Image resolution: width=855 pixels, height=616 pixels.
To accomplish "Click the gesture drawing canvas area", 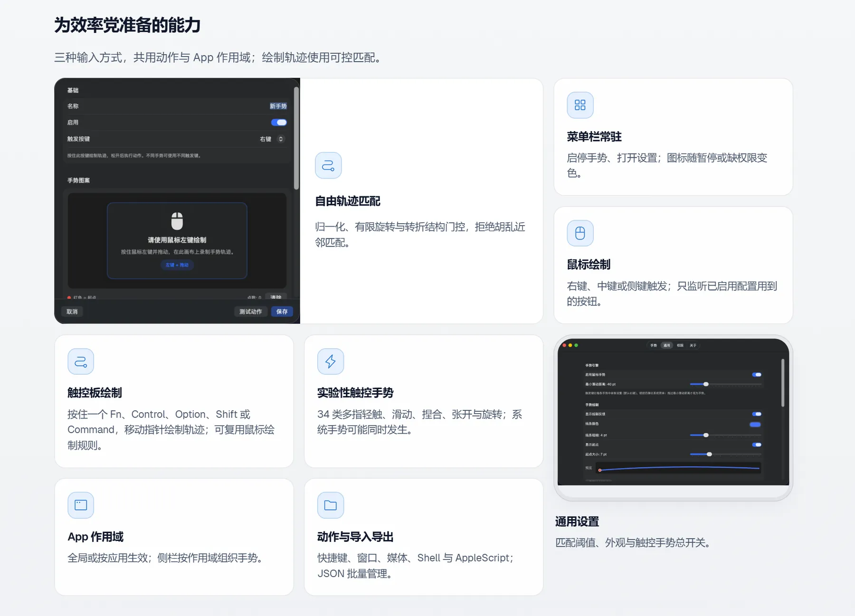I will [177, 240].
